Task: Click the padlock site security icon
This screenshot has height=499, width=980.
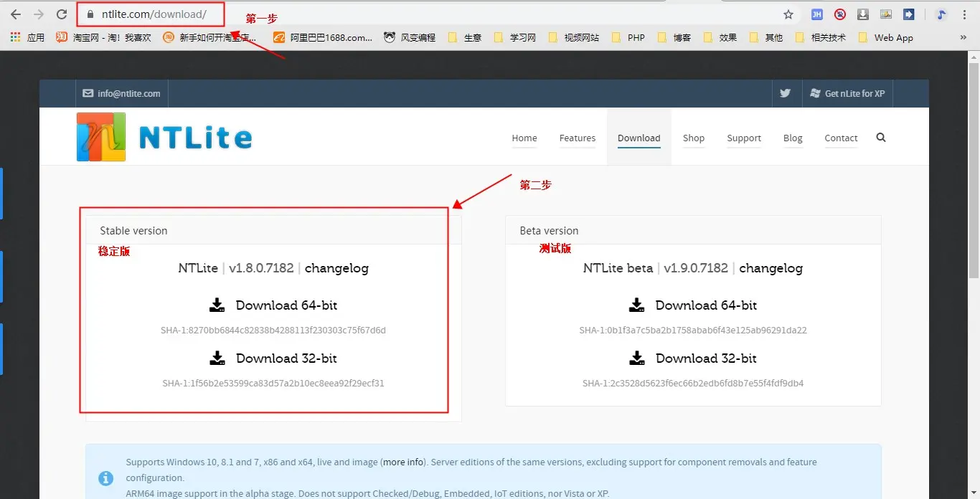Action: [x=90, y=14]
